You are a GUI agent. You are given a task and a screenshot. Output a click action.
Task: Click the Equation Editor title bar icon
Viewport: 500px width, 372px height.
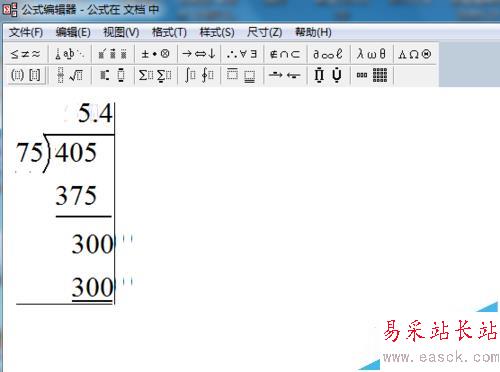[x=9, y=9]
